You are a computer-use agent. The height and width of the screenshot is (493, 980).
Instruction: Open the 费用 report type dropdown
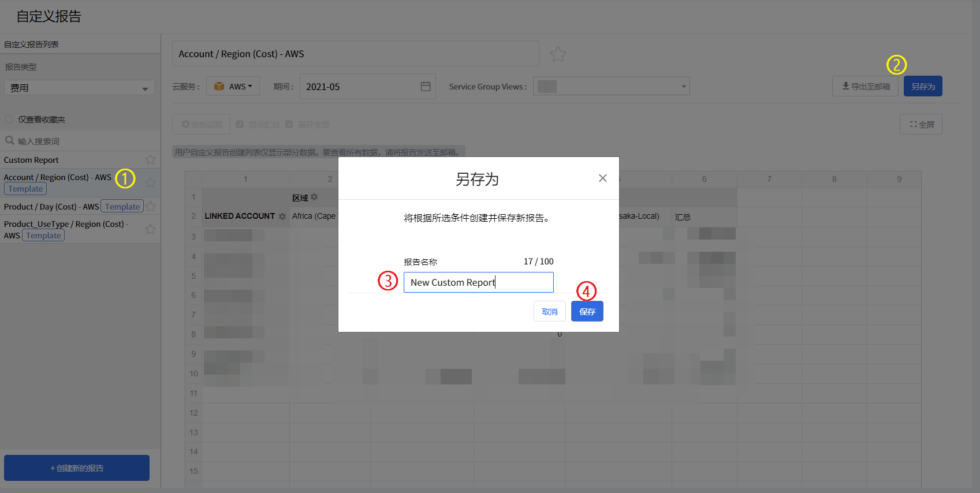coord(80,88)
